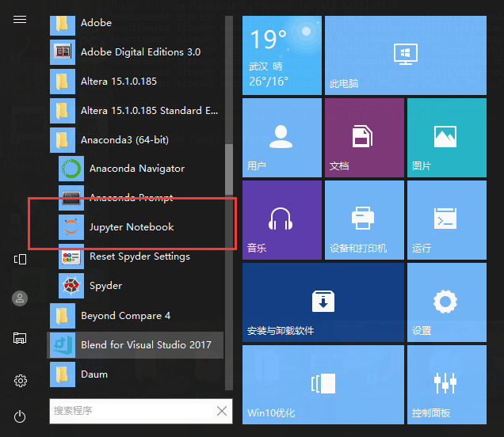504x437 pixels.
Task: Open the weather tile for 武汉
Action: point(282,55)
